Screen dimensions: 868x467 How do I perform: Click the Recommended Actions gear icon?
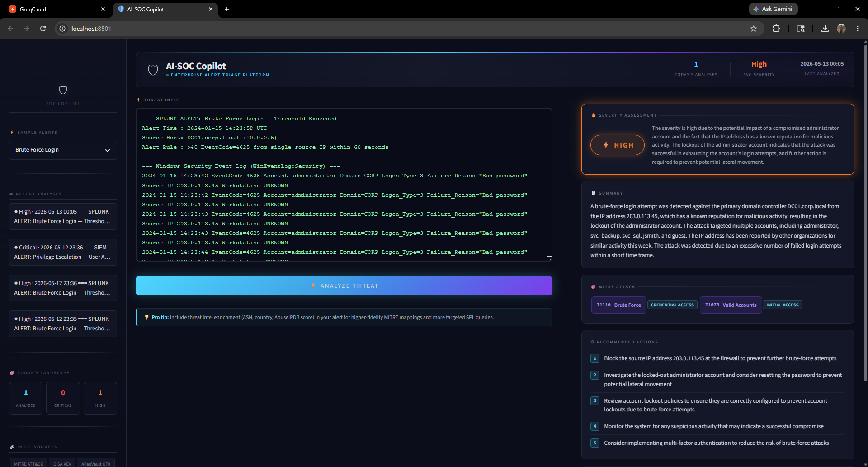point(593,342)
